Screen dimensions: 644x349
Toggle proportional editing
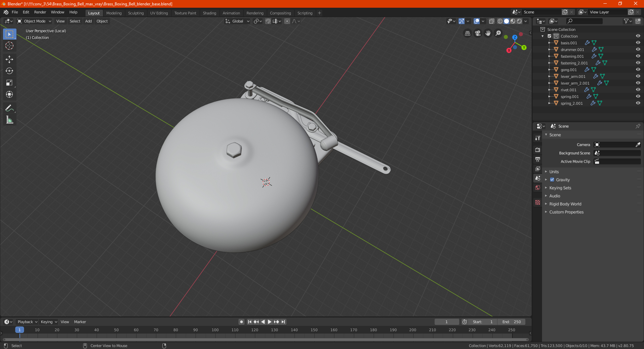(287, 21)
